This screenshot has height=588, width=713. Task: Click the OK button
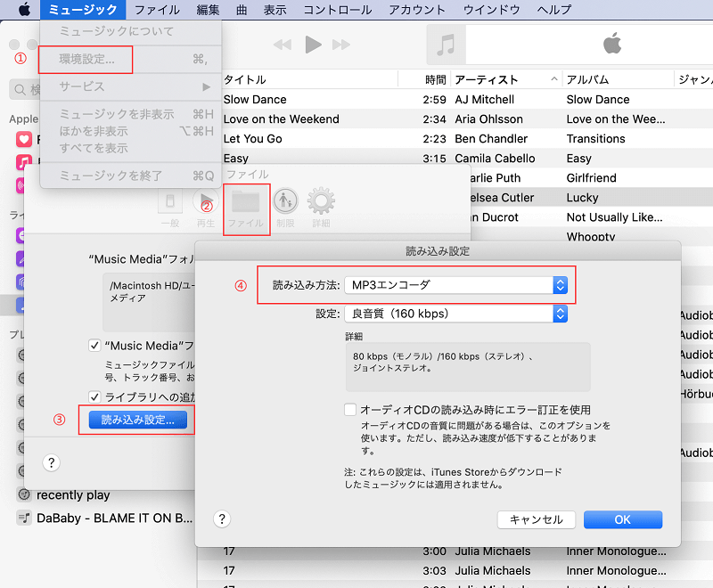coord(623,519)
